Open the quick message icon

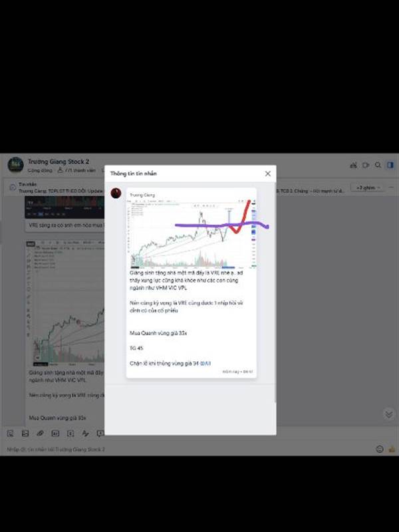[x=100, y=434]
